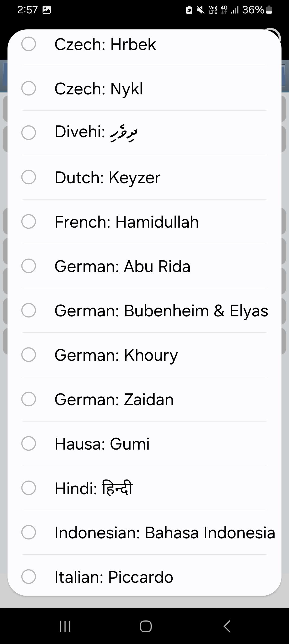Tap the Android home button icon
The height and width of the screenshot is (644, 289).
pos(146,626)
